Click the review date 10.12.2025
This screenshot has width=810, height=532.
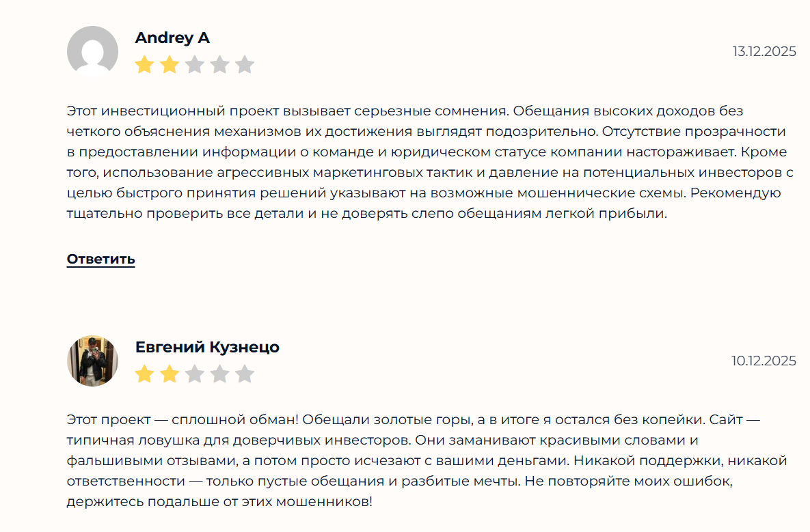pyautogui.click(x=764, y=361)
